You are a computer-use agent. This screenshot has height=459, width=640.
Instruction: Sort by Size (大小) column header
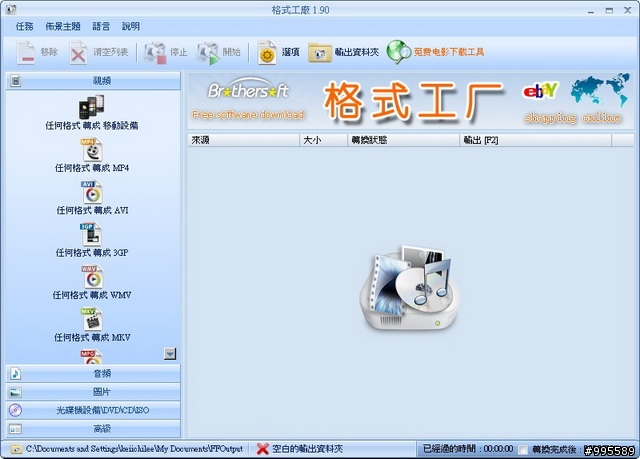[x=323, y=140]
